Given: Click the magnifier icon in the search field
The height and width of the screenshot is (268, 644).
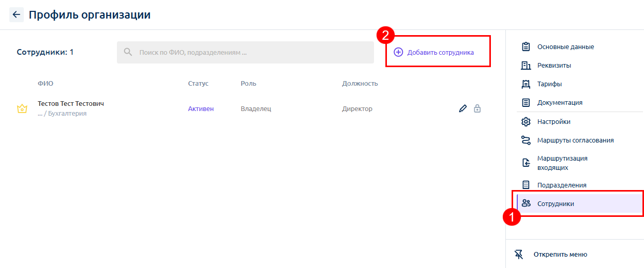Looking at the screenshot, I should tap(128, 52).
